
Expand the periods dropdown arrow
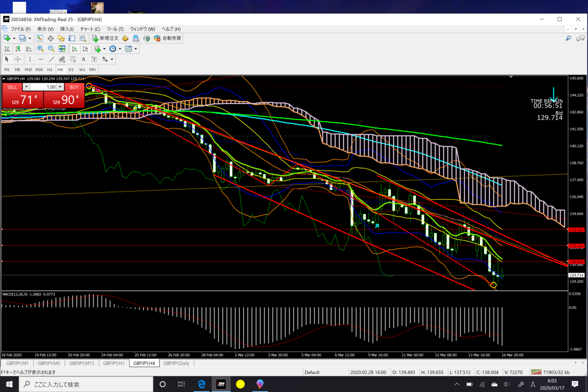(120, 49)
